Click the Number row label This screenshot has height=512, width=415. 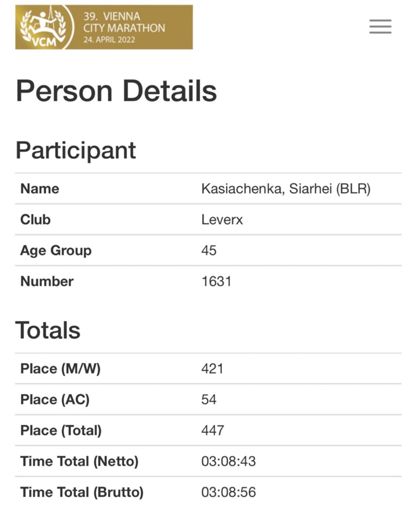tap(47, 281)
